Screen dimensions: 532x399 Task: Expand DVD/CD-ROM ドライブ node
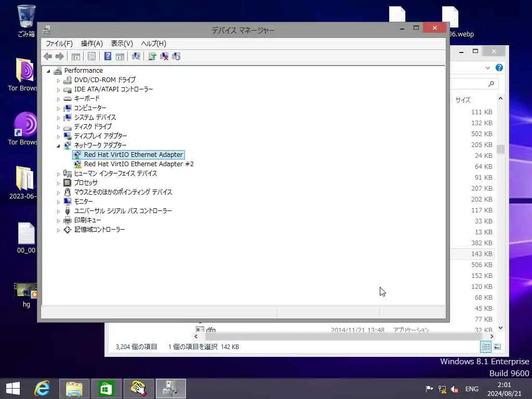pyautogui.click(x=58, y=81)
